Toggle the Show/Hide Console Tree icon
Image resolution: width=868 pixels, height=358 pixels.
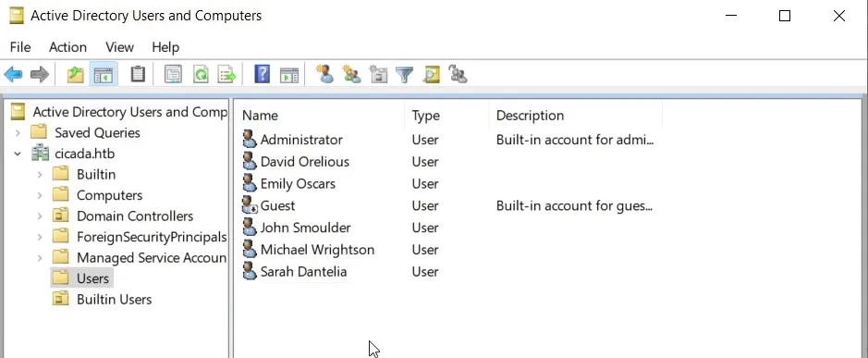click(x=104, y=74)
